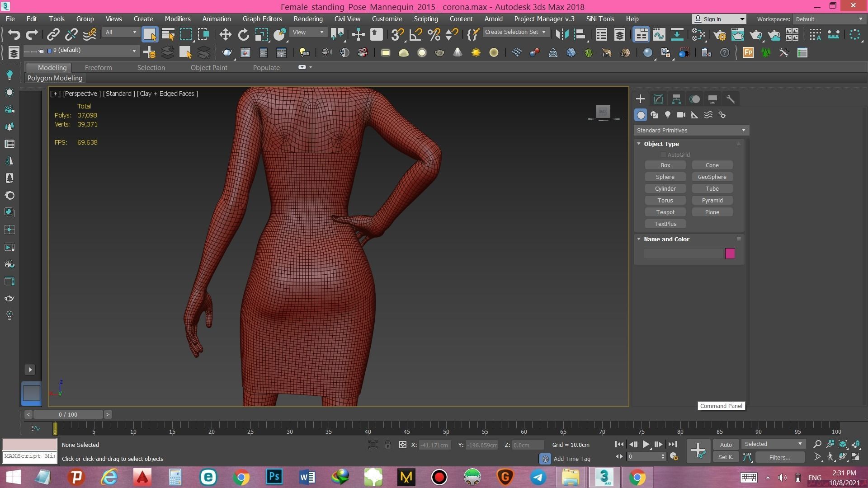Open the pink object color swatch

click(x=730, y=253)
